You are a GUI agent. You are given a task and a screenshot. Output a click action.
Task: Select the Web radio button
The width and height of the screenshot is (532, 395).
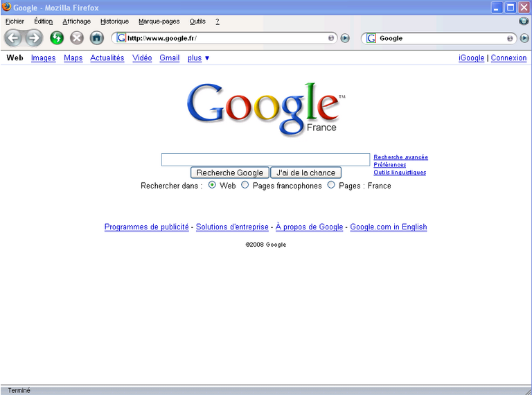[212, 185]
